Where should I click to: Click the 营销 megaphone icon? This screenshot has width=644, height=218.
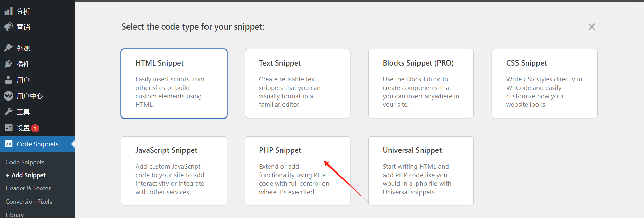click(9, 27)
